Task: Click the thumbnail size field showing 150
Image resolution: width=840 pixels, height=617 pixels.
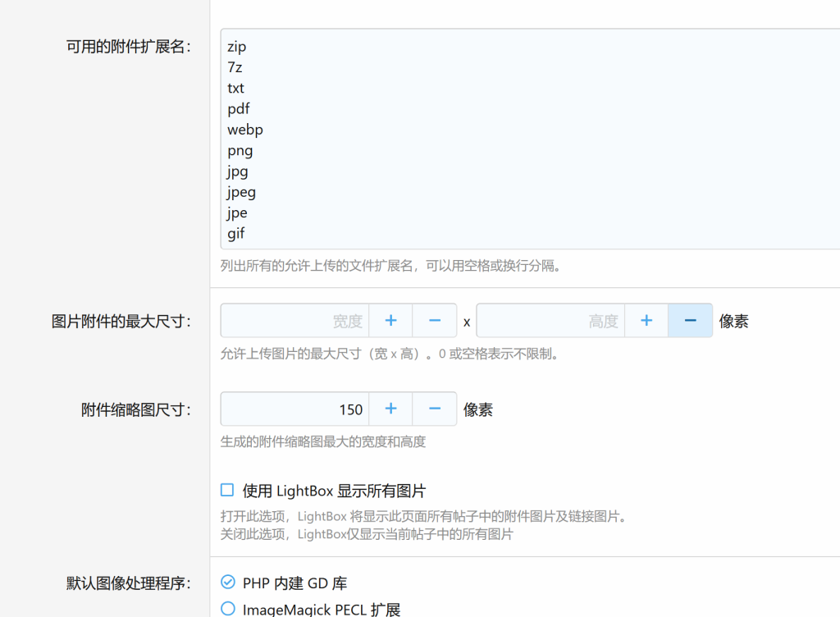Action: click(x=295, y=409)
